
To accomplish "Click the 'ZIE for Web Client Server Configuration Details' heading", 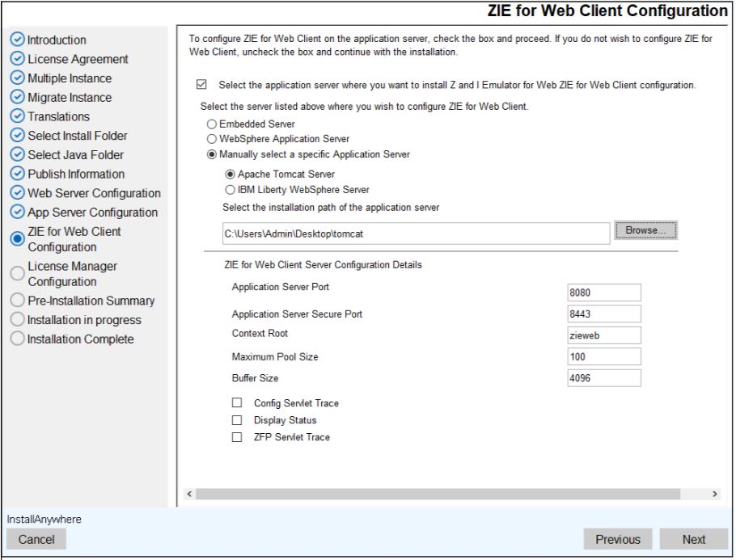I will pos(323,264).
